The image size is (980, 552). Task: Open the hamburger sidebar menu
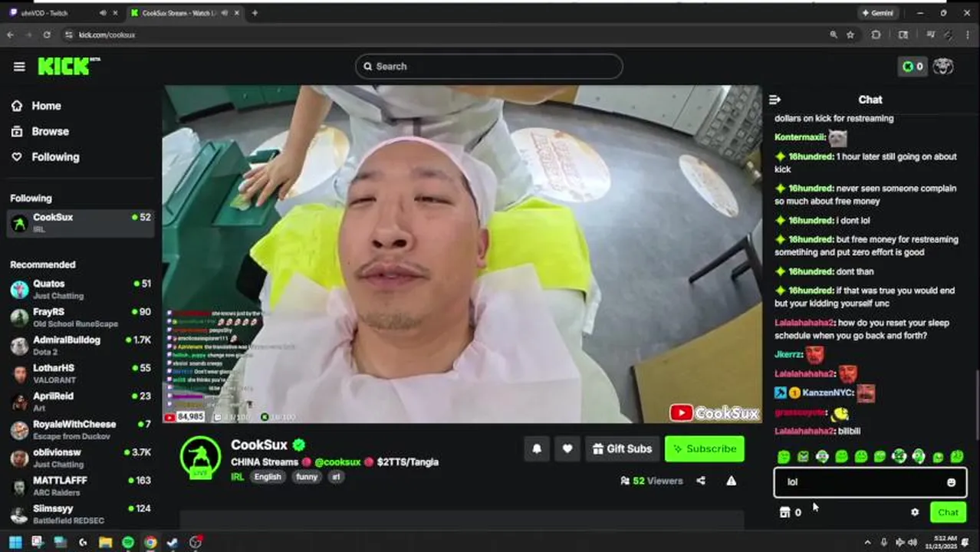point(19,67)
